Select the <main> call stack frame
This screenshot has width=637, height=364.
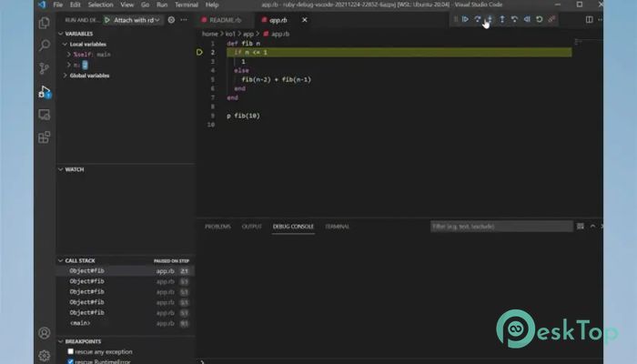(x=126, y=323)
